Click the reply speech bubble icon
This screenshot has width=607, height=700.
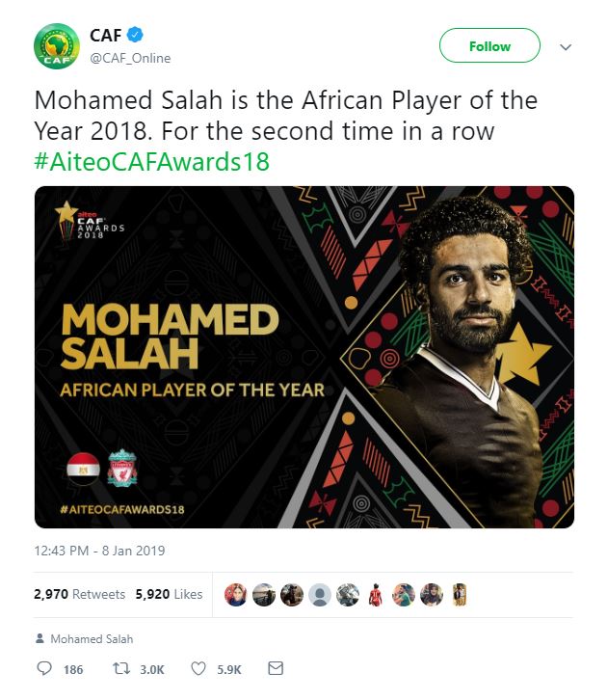44,668
